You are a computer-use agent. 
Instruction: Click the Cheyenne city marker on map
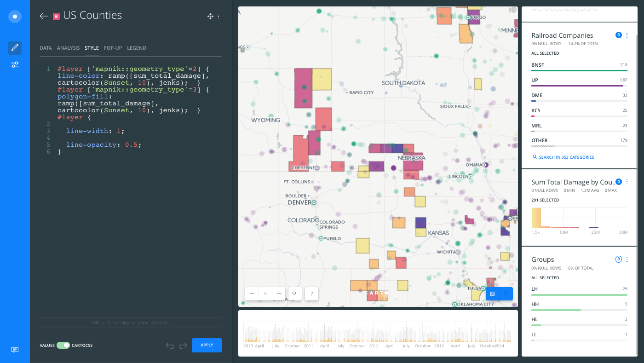pos(316,168)
